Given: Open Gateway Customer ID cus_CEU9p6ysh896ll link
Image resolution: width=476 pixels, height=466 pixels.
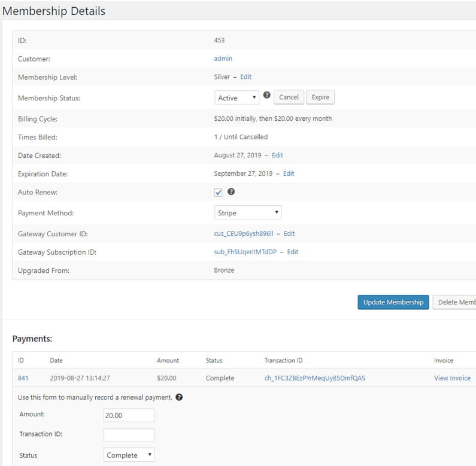Looking at the screenshot, I should pyautogui.click(x=244, y=234).
